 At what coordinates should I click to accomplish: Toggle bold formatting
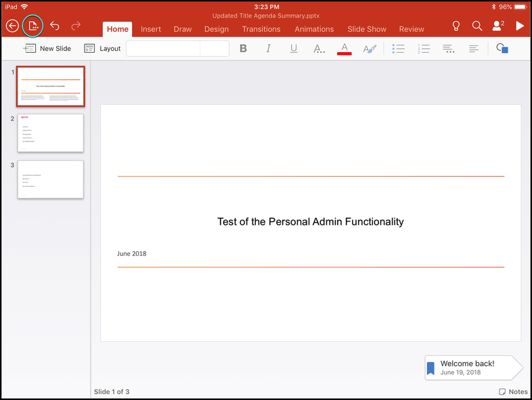tap(244, 49)
